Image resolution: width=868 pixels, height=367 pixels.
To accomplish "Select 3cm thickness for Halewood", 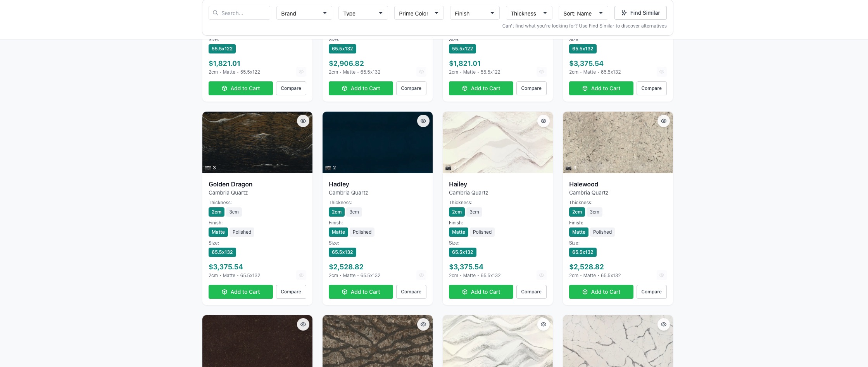I will pyautogui.click(x=594, y=212).
